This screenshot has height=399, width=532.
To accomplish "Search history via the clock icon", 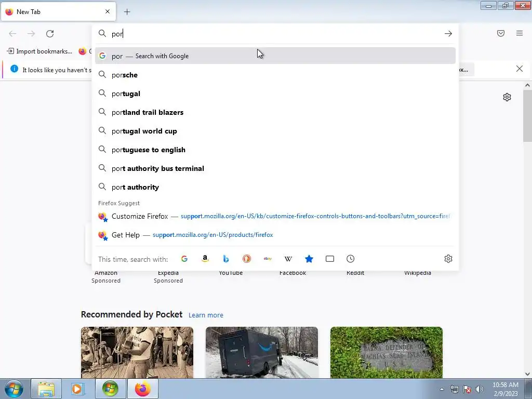I will (351, 259).
